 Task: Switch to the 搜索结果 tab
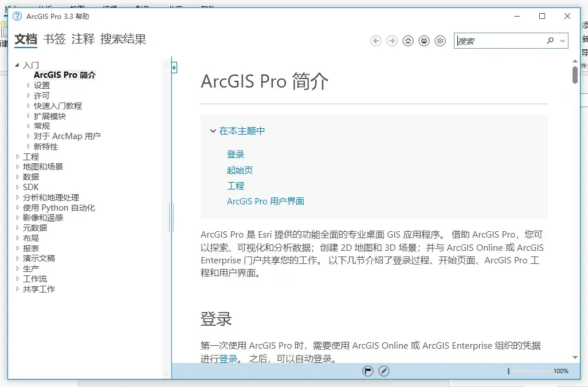pyautogui.click(x=123, y=39)
